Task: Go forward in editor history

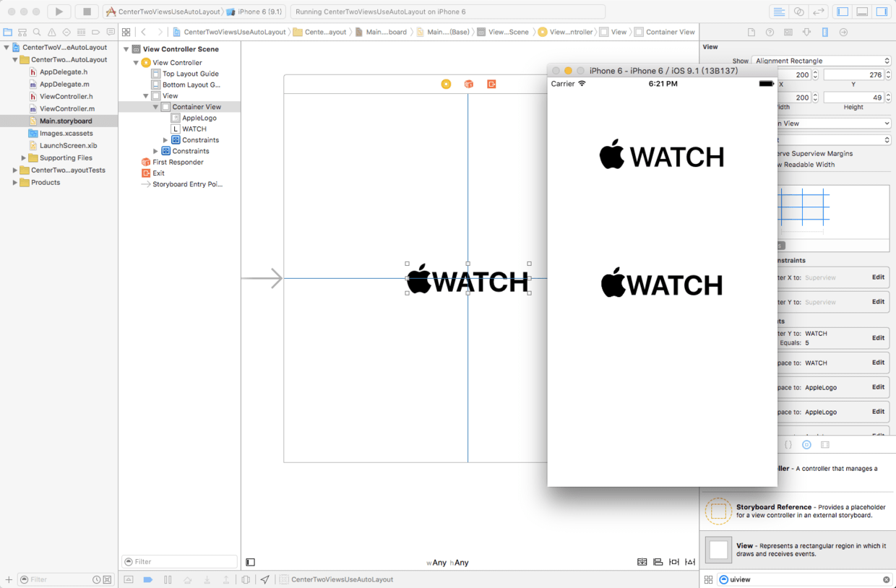Action: 160,32
